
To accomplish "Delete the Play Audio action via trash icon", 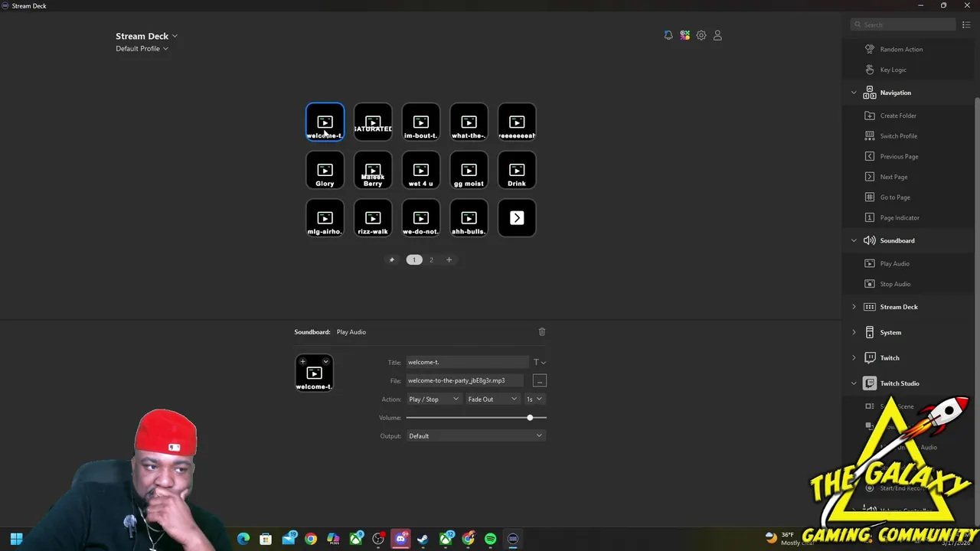I will click(x=542, y=331).
